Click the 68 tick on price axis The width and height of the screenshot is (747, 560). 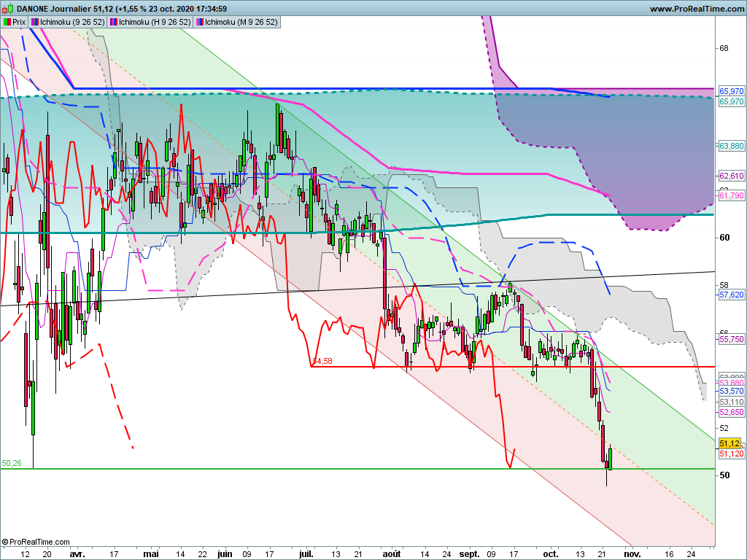tap(724, 49)
